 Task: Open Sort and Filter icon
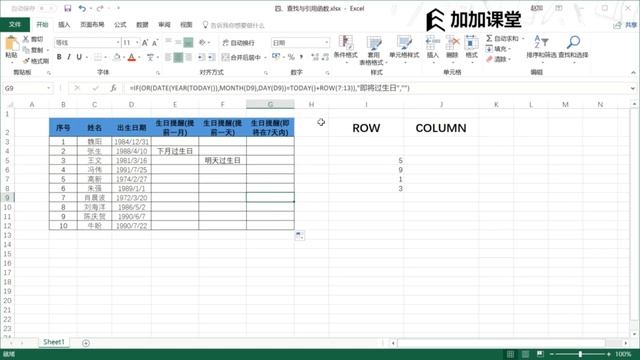(x=541, y=42)
